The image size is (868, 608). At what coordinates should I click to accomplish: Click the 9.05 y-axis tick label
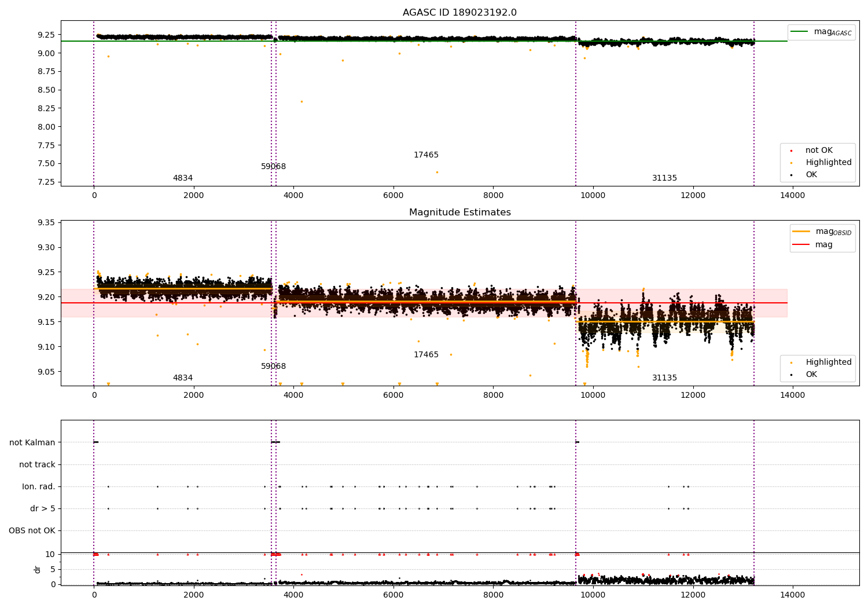(x=46, y=372)
